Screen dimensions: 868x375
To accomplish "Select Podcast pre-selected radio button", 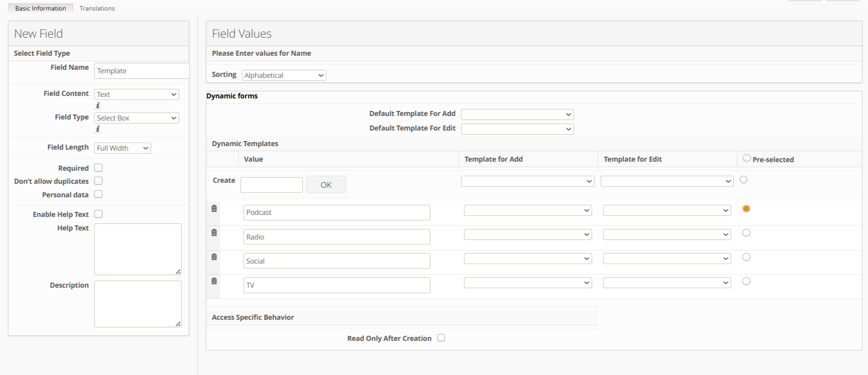I will [746, 209].
